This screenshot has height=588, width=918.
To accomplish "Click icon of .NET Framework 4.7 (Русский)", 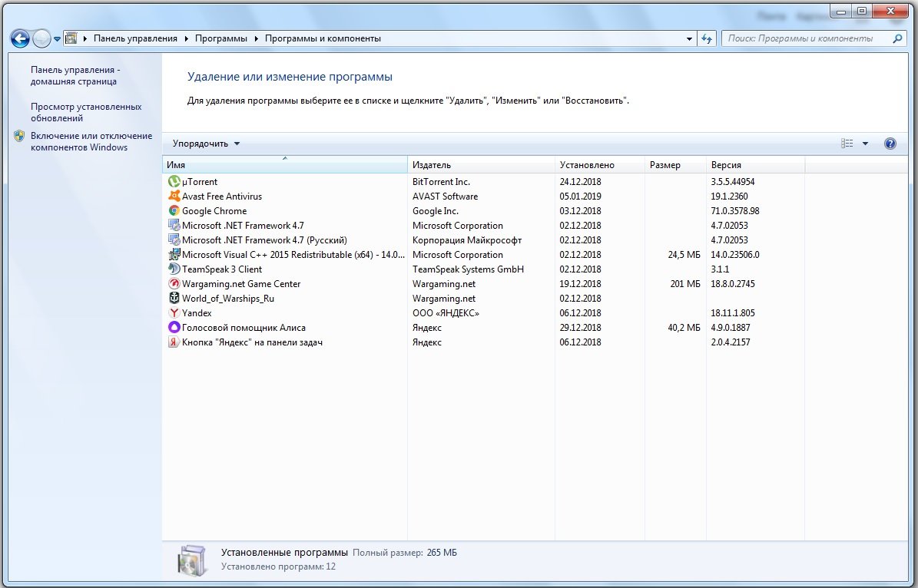I will 174,239.
